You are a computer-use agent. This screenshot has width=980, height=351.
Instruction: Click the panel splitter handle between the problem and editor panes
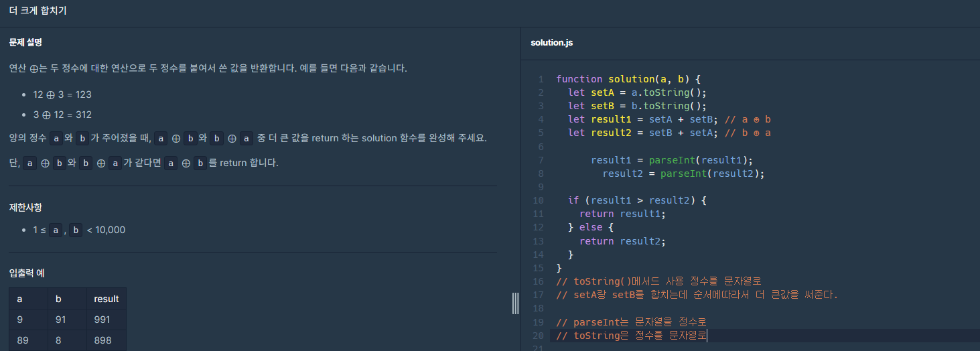point(515,303)
